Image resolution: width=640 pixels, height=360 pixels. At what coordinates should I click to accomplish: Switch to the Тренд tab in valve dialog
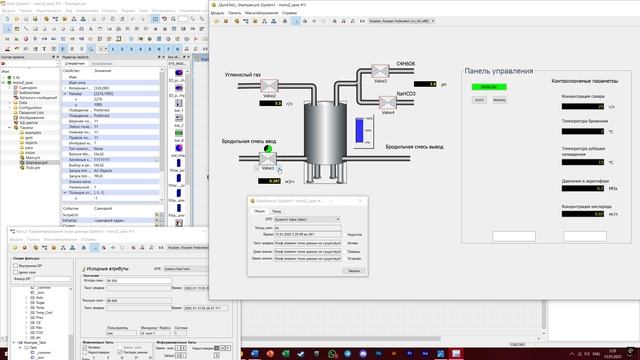tap(276, 211)
